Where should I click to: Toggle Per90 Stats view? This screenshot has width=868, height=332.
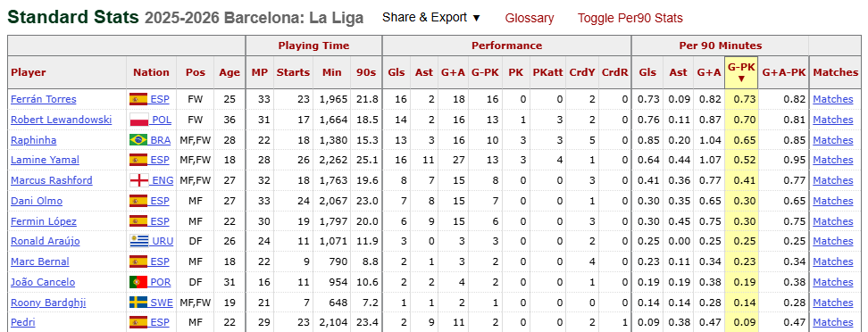630,18
